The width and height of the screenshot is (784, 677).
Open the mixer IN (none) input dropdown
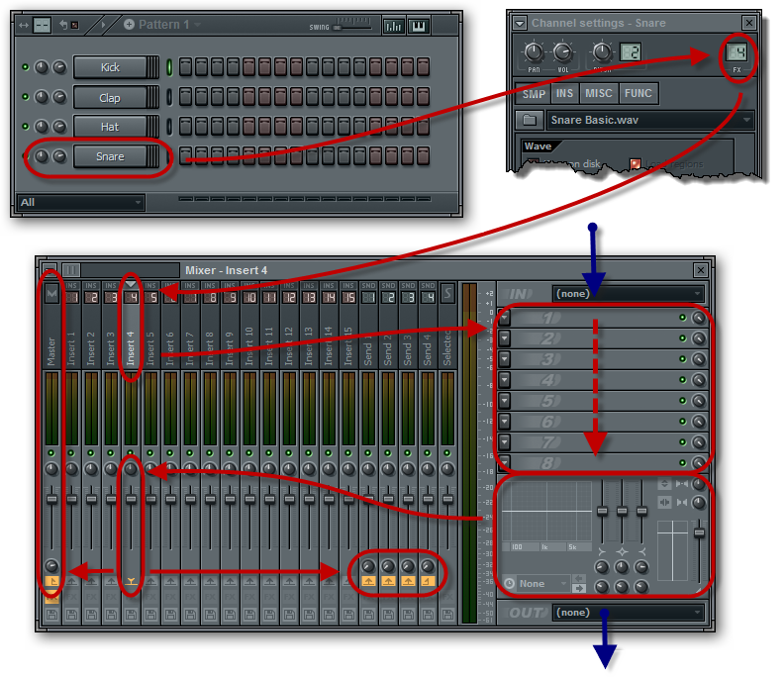(x=628, y=294)
